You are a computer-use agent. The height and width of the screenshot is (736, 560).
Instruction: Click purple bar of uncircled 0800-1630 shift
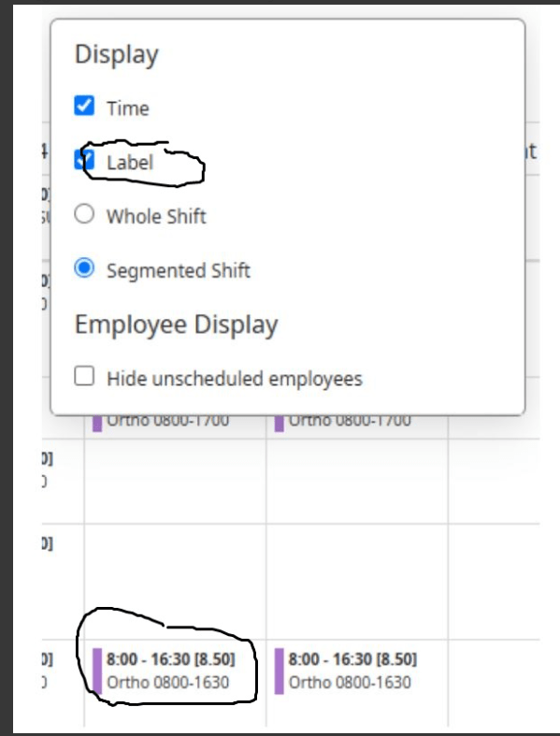(x=280, y=671)
